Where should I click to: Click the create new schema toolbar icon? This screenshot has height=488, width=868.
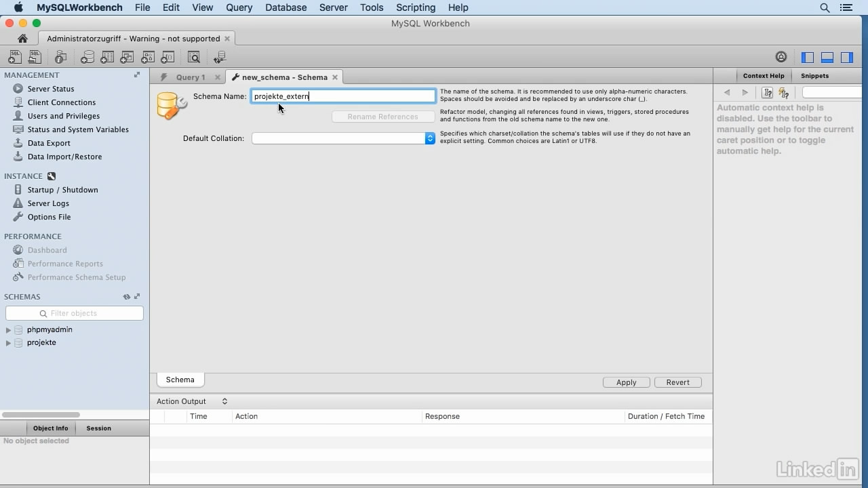point(87,58)
